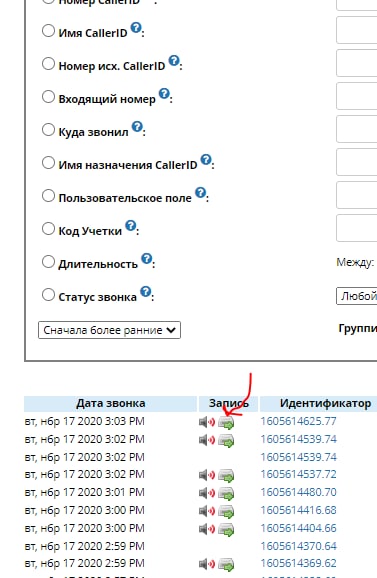Select Имя назначения CallerID radio button
377x578 pixels.
pos(48,163)
